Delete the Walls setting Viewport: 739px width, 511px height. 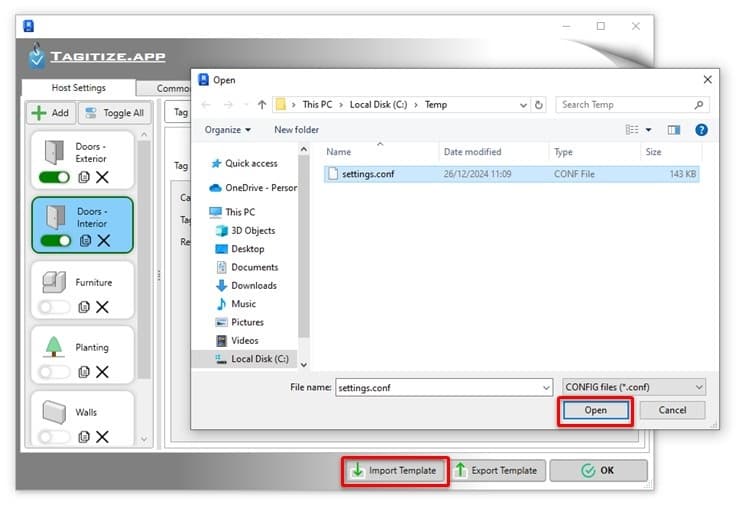[x=102, y=437]
